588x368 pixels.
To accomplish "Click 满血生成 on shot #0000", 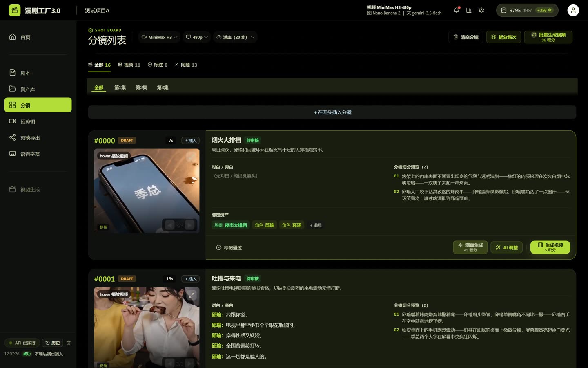I will 470,247.
